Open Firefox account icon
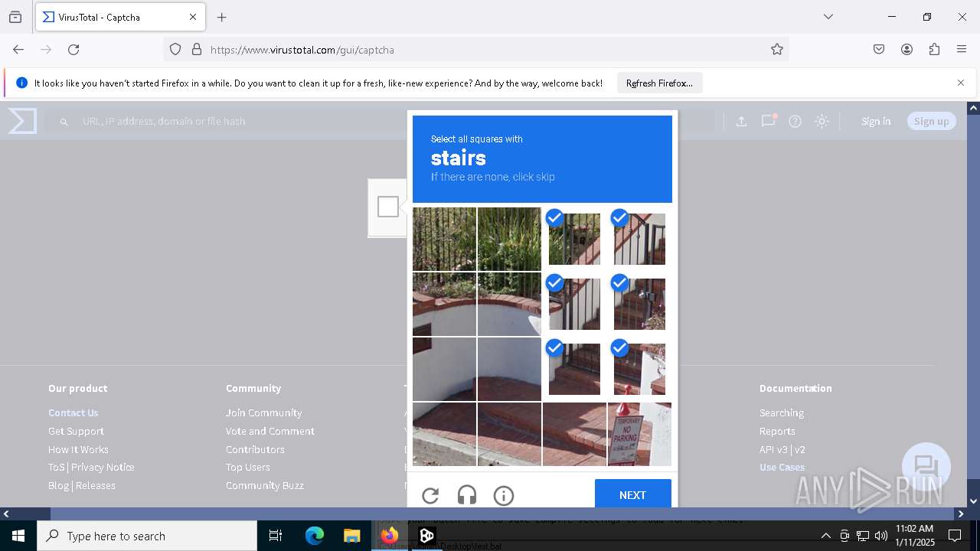This screenshot has width=980, height=551. pos(906,50)
